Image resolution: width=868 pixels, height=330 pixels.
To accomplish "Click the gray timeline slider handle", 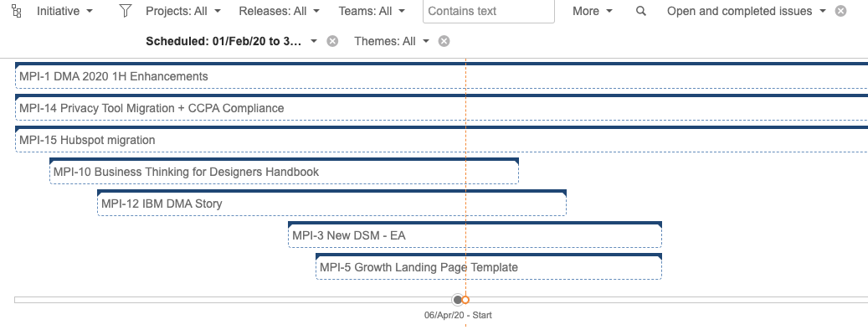I will tap(457, 300).
